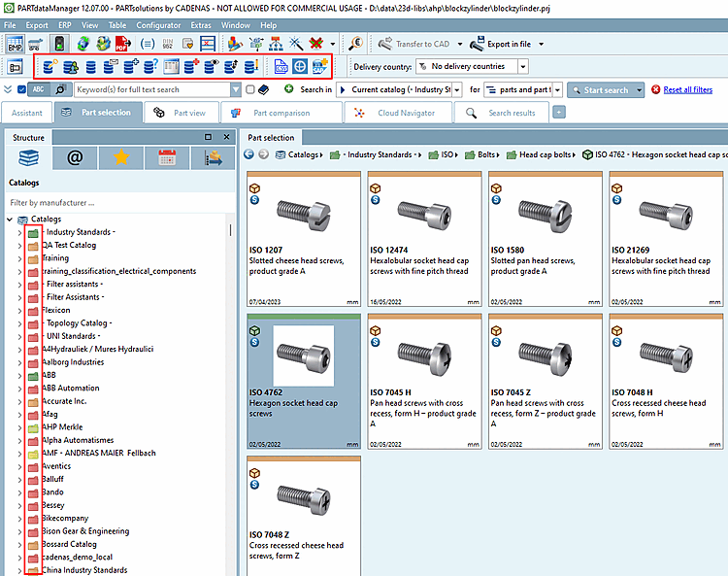
Task: Open the Favorites star tab in Structure
Action: [x=122, y=157]
